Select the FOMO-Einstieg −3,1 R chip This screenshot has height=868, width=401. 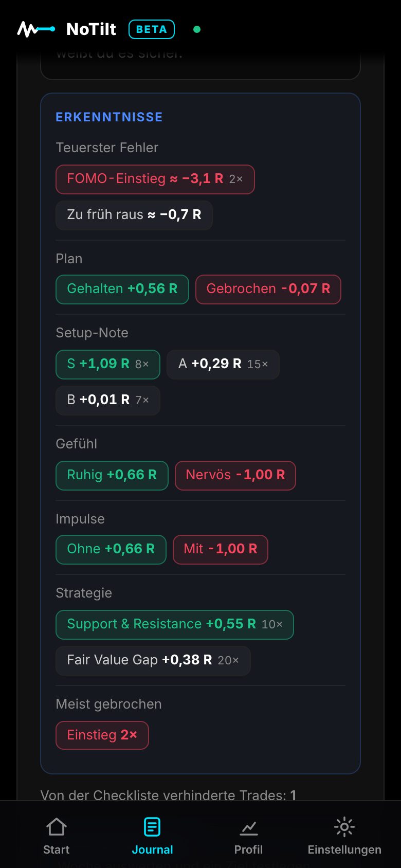click(x=155, y=179)
